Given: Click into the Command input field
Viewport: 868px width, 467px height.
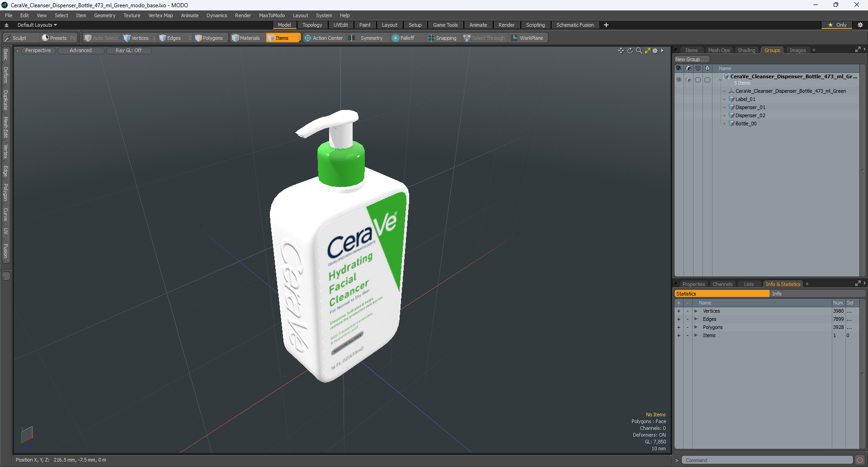Looking at the screenshot, I should point(767,460).
